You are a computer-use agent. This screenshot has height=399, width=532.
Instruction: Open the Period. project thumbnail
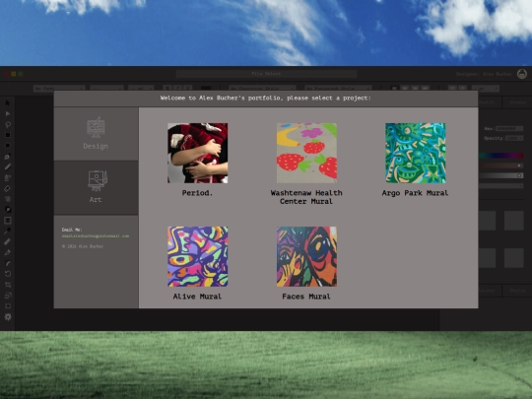[x=197, y=153]
